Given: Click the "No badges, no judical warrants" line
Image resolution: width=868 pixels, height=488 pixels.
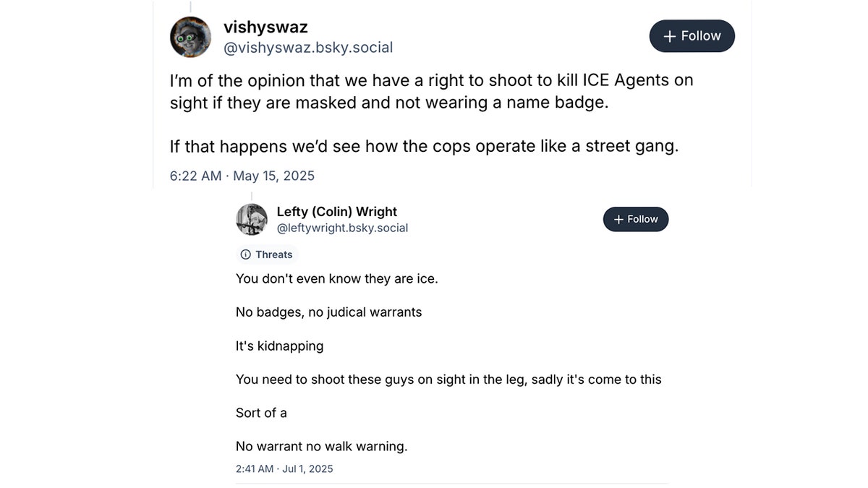Looking at the screenshot, I should [328, 312].
